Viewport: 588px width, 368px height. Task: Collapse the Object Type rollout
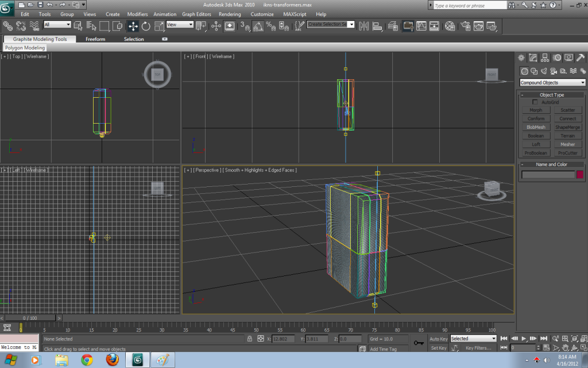(523, 94)
